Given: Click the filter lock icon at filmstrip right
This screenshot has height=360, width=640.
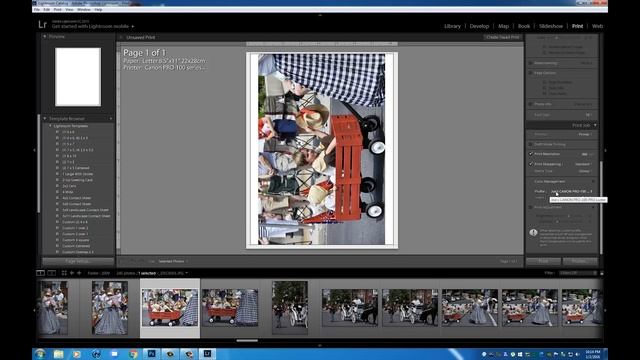Looking at the screenshot, I should point(602,273).
